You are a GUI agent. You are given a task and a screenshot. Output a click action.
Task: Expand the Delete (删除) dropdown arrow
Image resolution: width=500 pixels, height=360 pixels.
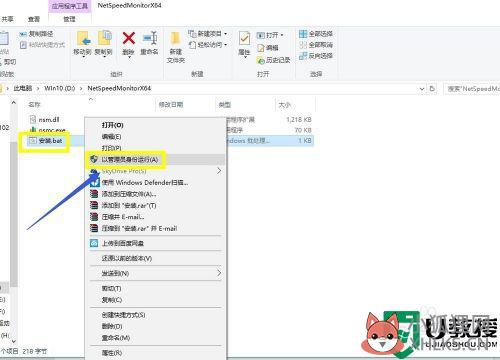(x=129, y=57)
